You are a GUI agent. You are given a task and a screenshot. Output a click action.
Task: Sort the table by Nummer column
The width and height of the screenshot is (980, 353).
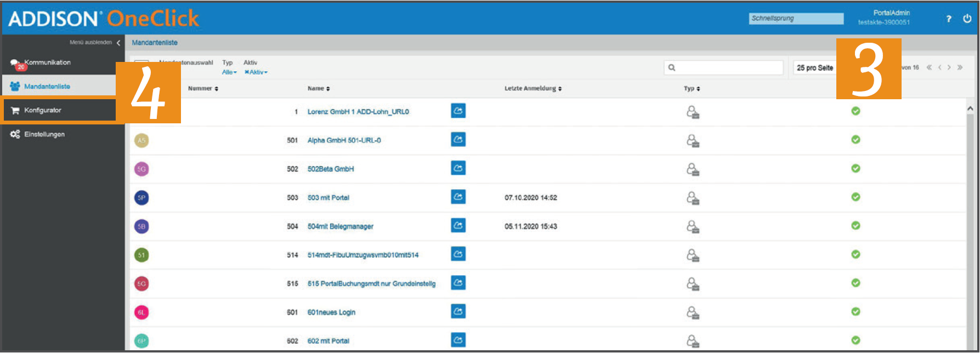click(x=203, y=88)
